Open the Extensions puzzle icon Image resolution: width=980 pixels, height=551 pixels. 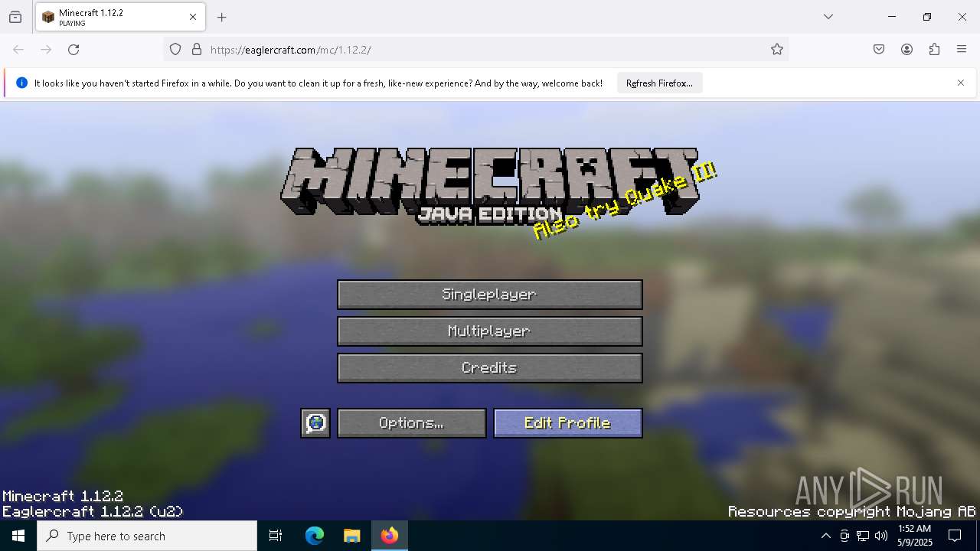[934, 50]
